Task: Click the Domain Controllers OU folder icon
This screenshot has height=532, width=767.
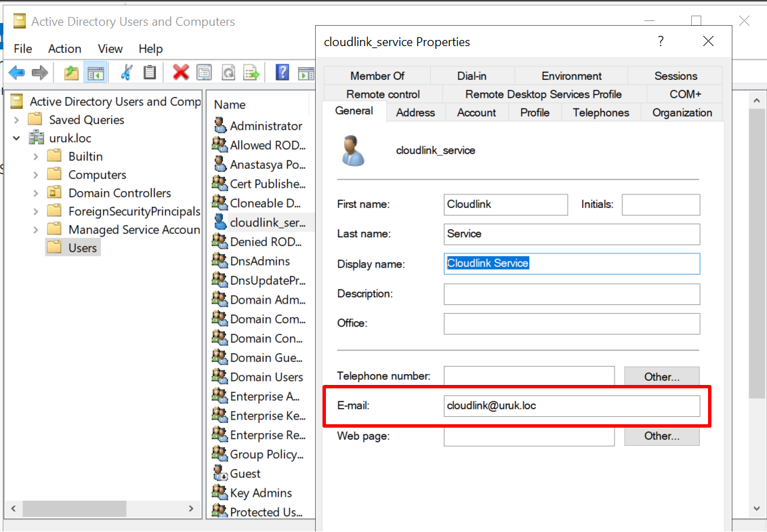Action: coord(54,192)
